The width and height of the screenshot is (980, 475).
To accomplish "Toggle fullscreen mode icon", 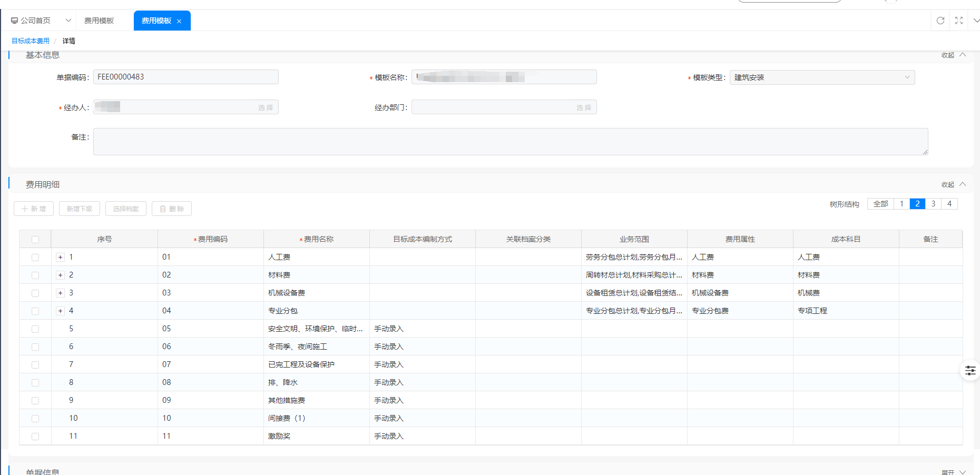I will point(959,21).
